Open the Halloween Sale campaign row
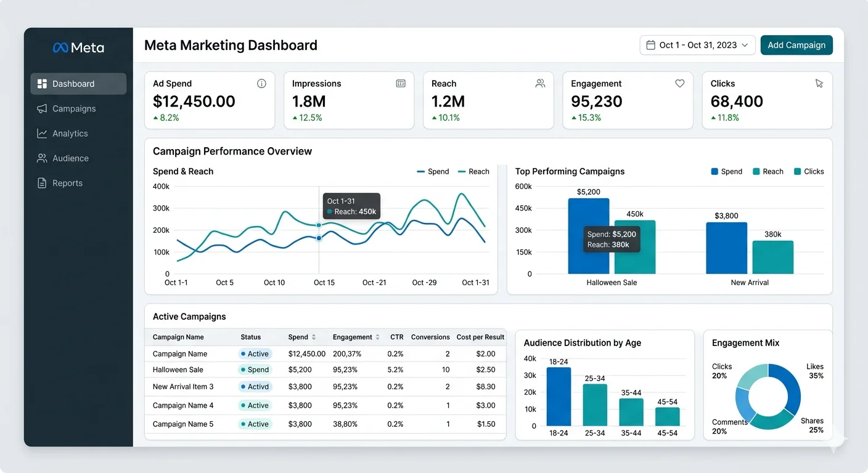 click(x=178, y=370)
